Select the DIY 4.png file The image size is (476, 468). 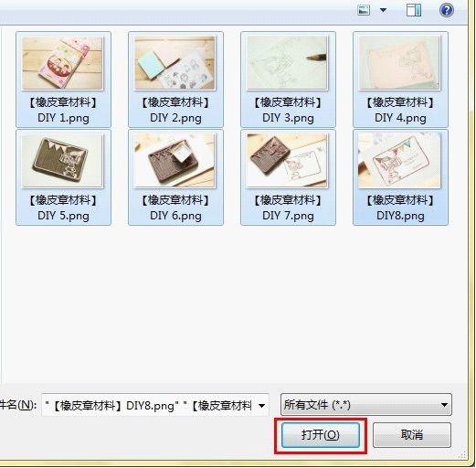[400, 80]
